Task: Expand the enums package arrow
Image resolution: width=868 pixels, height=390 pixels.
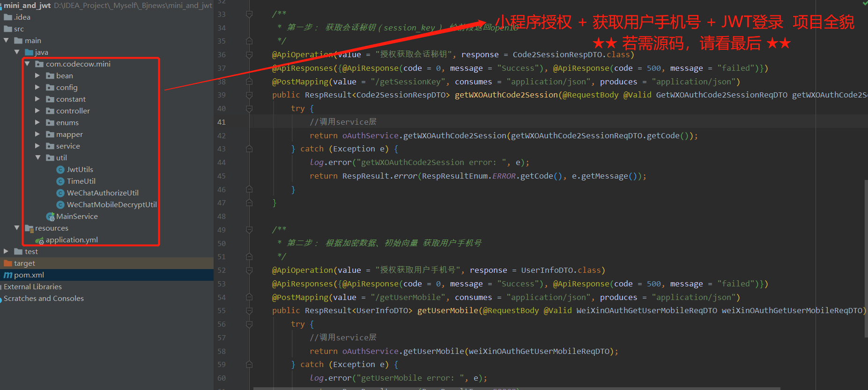Action: [x=37, y=122]
